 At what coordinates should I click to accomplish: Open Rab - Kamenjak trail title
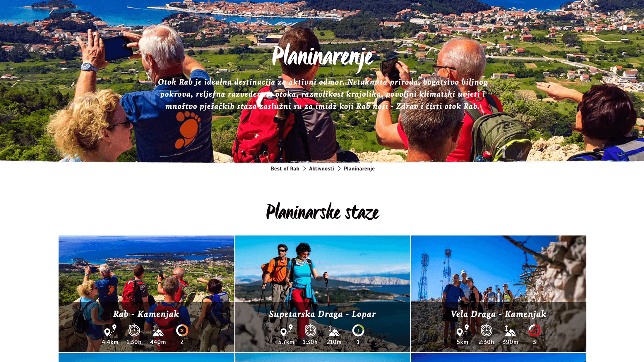tap(146, 314)
